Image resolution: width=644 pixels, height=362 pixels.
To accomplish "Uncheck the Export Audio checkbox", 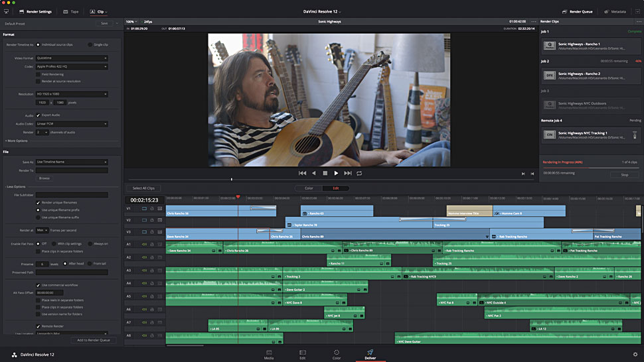I will coord(38,115).
